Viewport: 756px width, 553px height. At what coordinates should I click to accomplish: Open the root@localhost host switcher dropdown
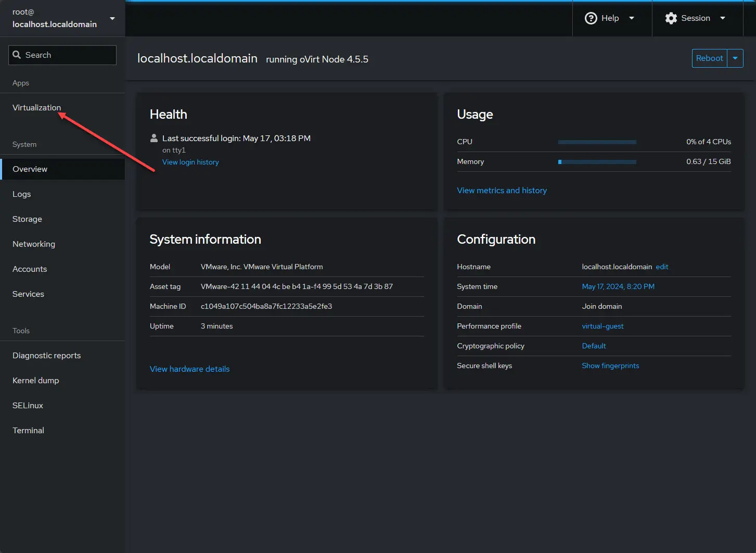click(112, 18)
